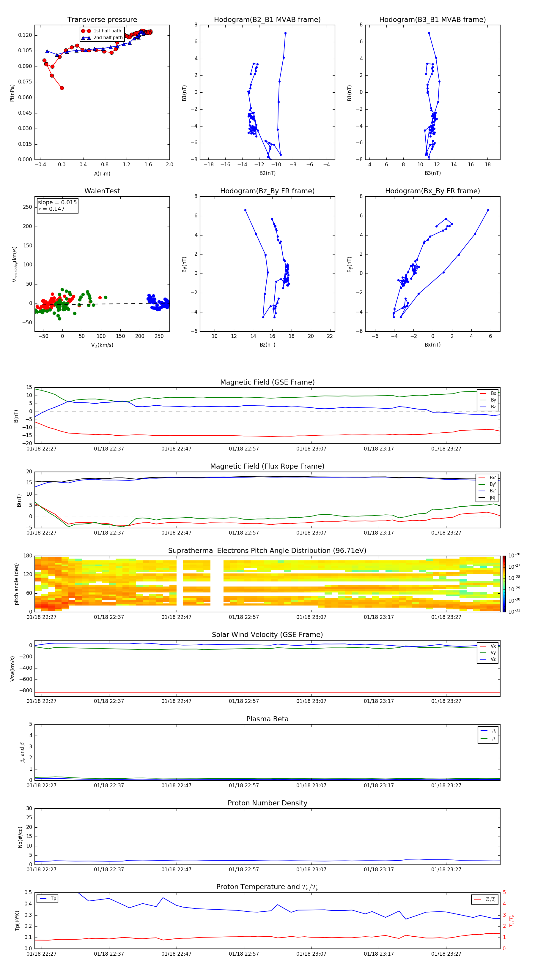Viewport: 535px width, 980px height.
Task: Click the "Solar Wind Velocity (GSE Frame)" title
Action: pos(267,635)
